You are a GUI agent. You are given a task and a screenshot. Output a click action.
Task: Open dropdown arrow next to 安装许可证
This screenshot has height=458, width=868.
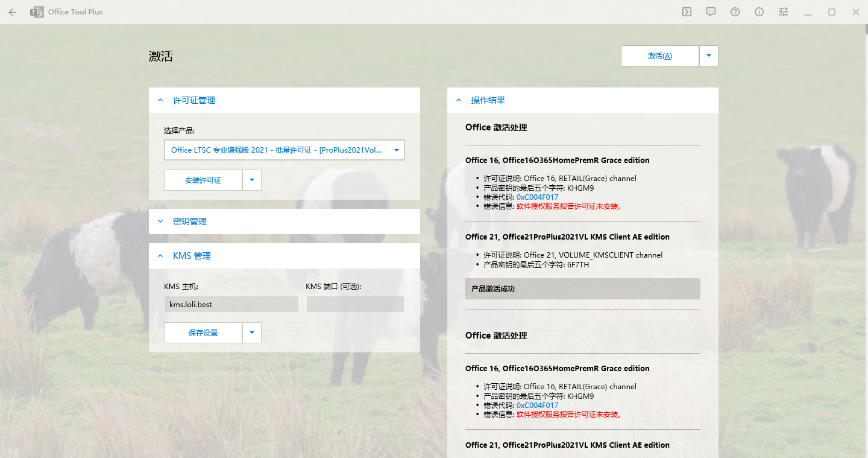(252, 180)
